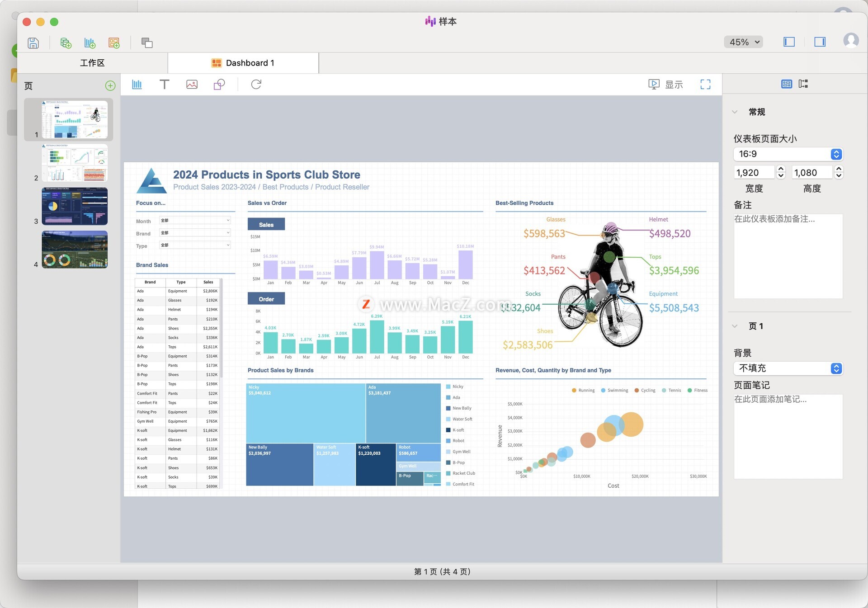Image resolution: width=868 pixels, height=608 pixels.
Task: Select the dashboard properties panel icon
Action: pyautogui.click(x=786, y=84)
